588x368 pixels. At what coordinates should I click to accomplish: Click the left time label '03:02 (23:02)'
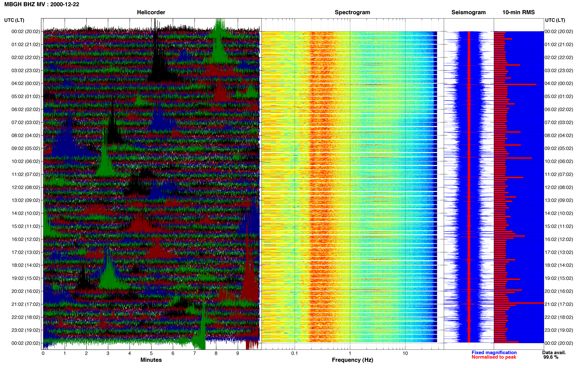tap(26, 70)
